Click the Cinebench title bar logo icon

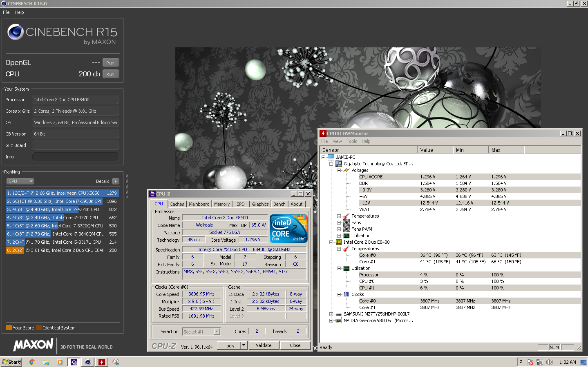(x=4, y=4)
